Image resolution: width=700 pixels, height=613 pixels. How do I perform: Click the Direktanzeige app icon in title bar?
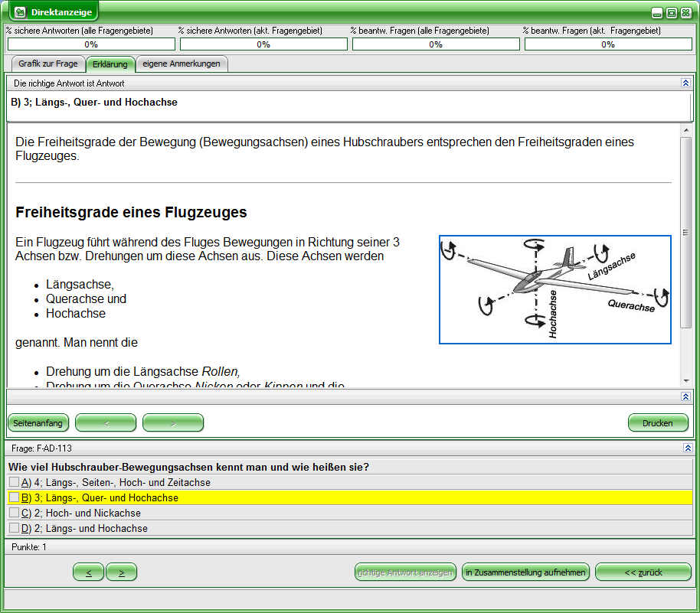20,12
